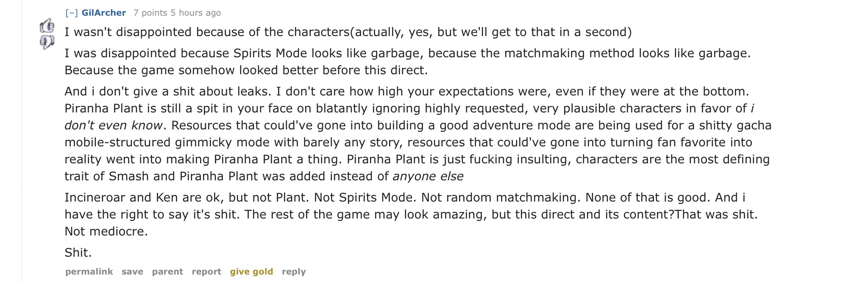
Task: Click the '5 hours ago' timestamp
Action: pos(196,13)
